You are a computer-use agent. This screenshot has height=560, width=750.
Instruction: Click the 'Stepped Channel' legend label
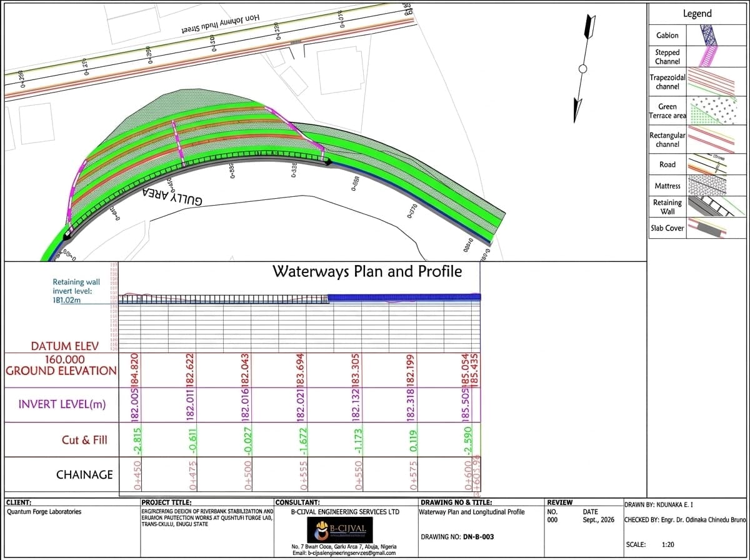point(667,57)
